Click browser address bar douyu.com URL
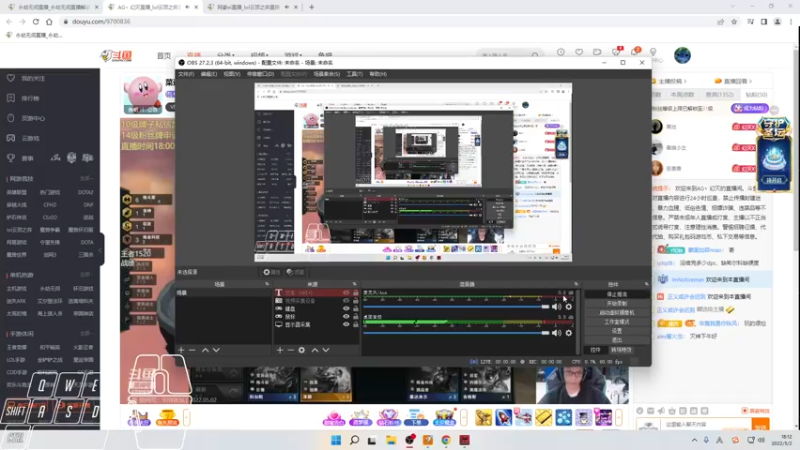 (101, 21)
